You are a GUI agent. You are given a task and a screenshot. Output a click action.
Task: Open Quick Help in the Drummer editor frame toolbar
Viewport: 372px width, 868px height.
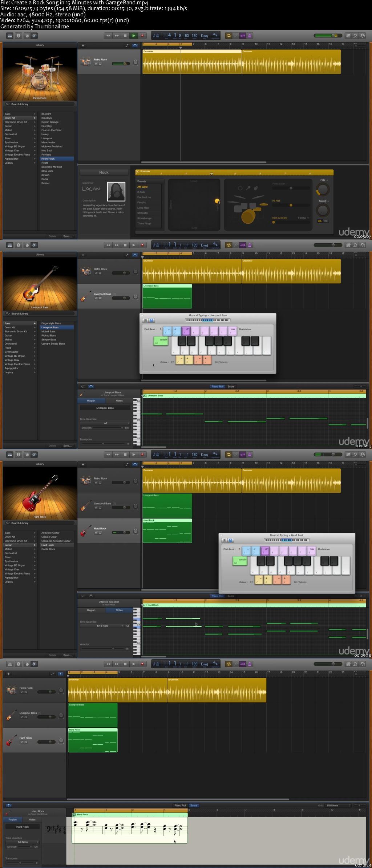(19, 36)
